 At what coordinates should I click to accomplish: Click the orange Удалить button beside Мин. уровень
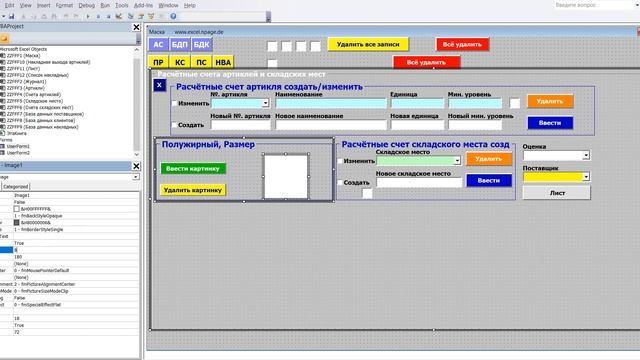[550, 101]
